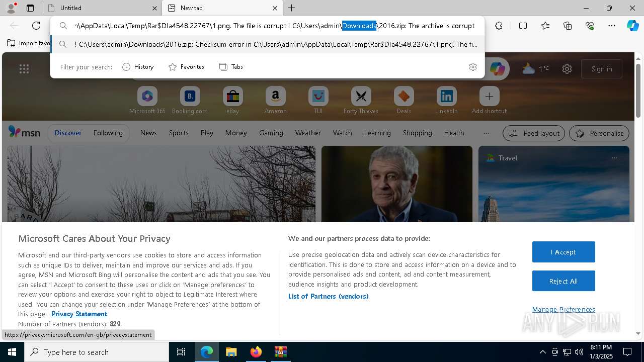Open Firefox from the taskbar
644x362 pixels.
pos(256,352)
